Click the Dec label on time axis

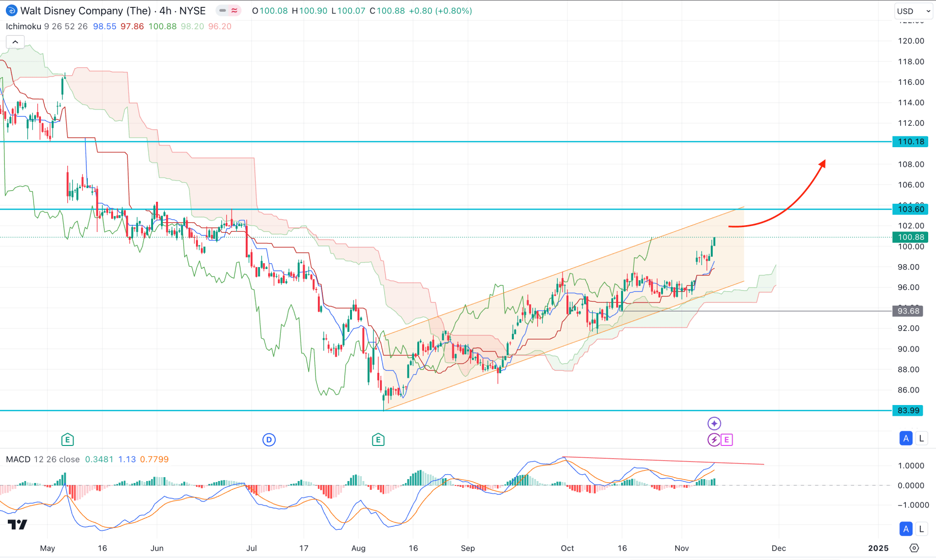click(779, 548)
